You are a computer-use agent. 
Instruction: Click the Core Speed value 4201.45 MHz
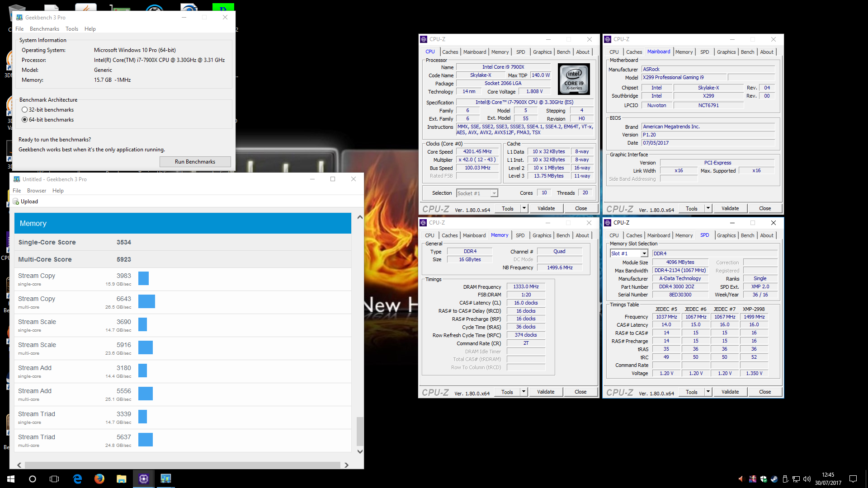click(477, 152)
